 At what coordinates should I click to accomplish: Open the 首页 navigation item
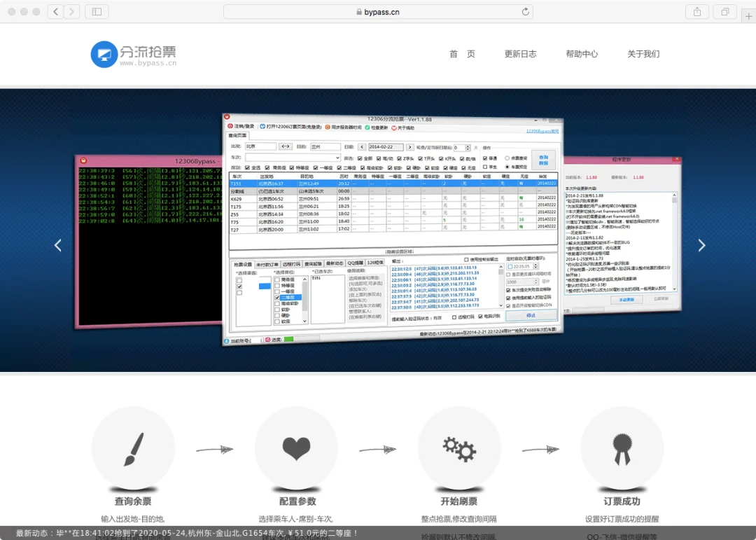point(463,54)
